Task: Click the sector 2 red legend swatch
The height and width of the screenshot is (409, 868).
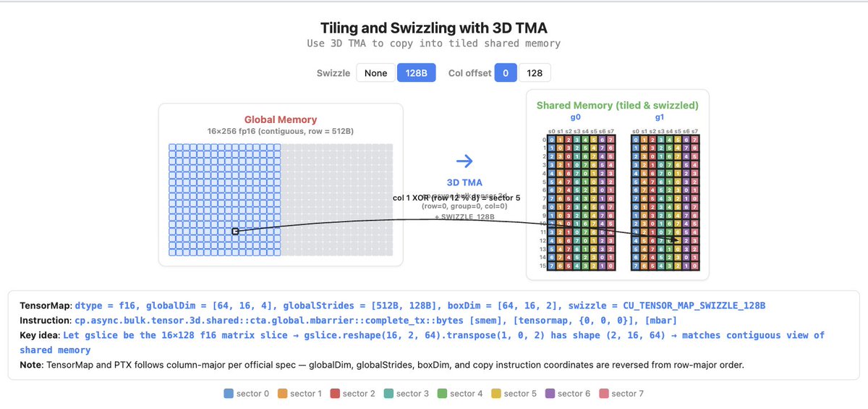Action: pyautogui.click(x=335, y=394)
